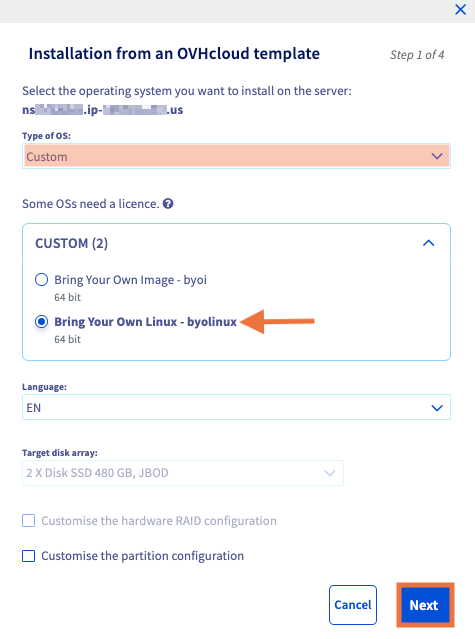
Task: Select Bring Your Own Linux radio button
Action: pyautogui.click(x=41, y=322)
